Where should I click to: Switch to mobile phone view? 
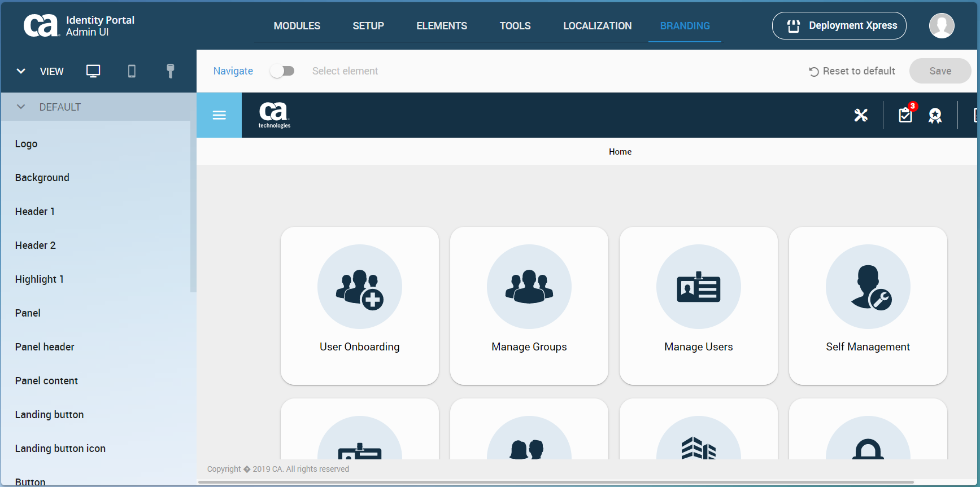point(132,71)
